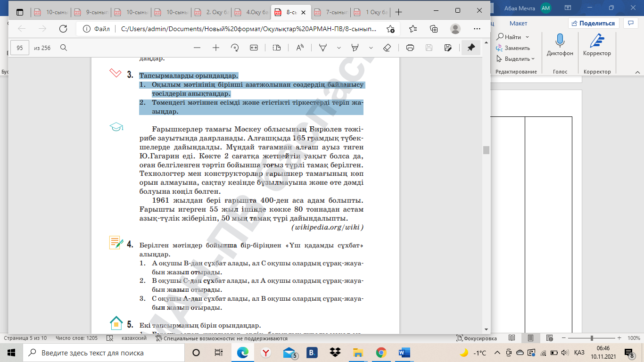644x362 pixels.
Task: Open the Word 100% zoom level dialog
Action: pyautogui.click(x=634, y=338)
